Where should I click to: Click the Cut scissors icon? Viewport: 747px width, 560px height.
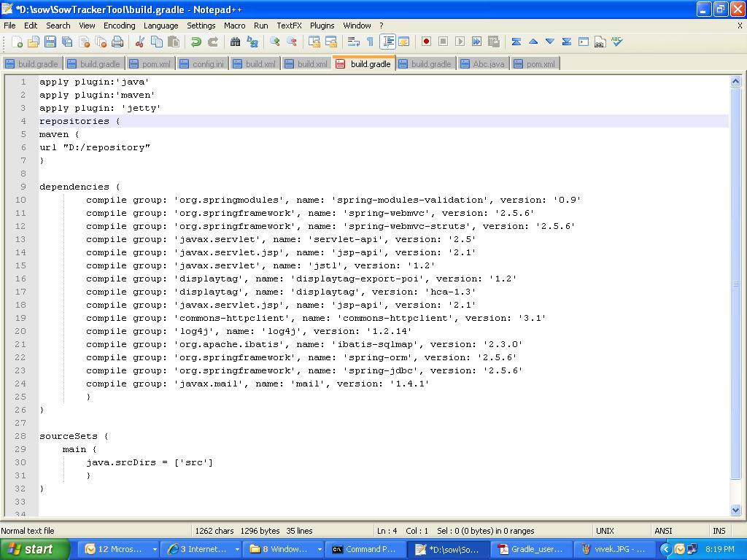139,42
